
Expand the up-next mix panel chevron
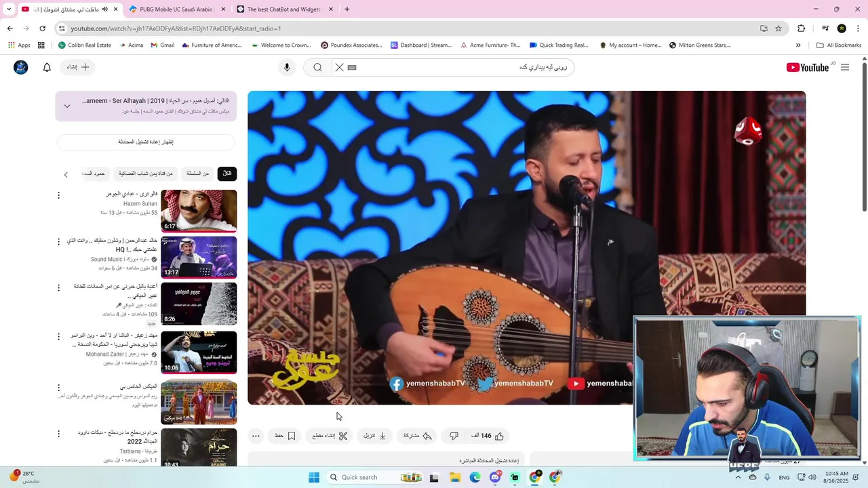(x=67, y=106)
